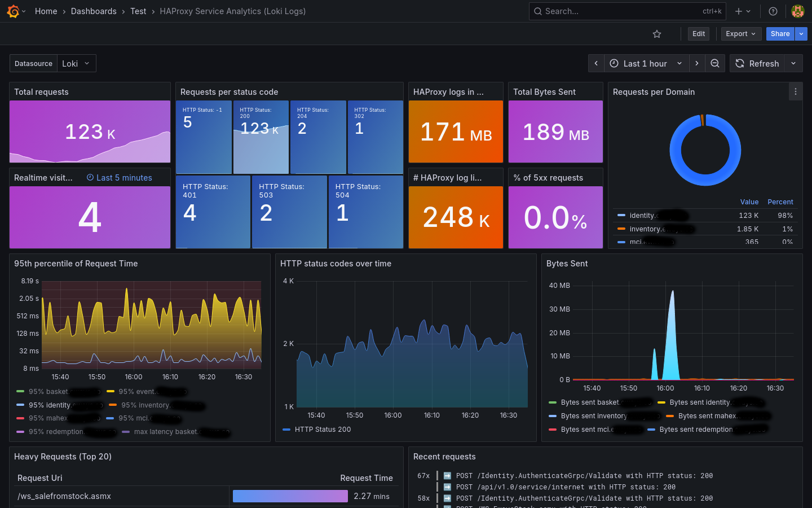Expand the Loki datasource dropdown
812x508 pixels.
[x=77, y=63]
